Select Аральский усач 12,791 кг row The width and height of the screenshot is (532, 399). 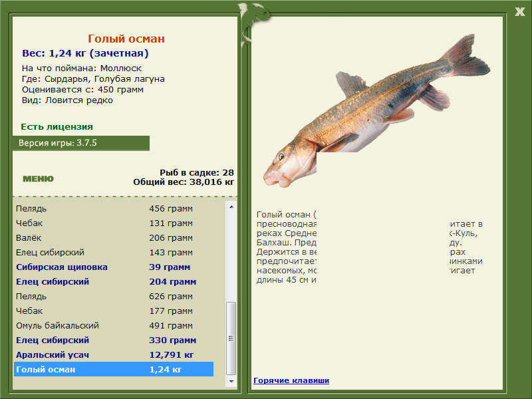[114, 354]
